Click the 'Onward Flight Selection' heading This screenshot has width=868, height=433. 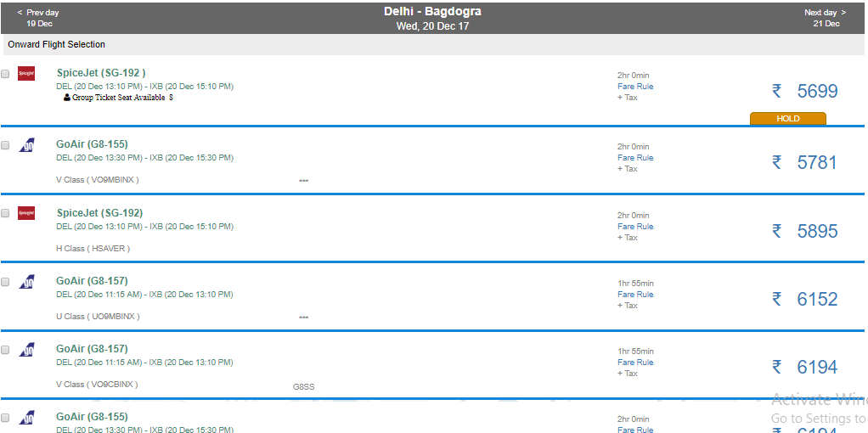point(56,44)
